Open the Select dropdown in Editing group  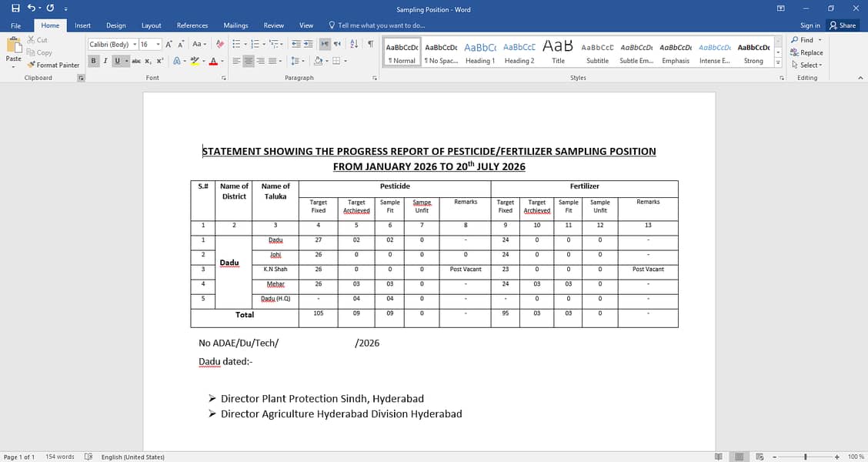click(x=807, y=65)
